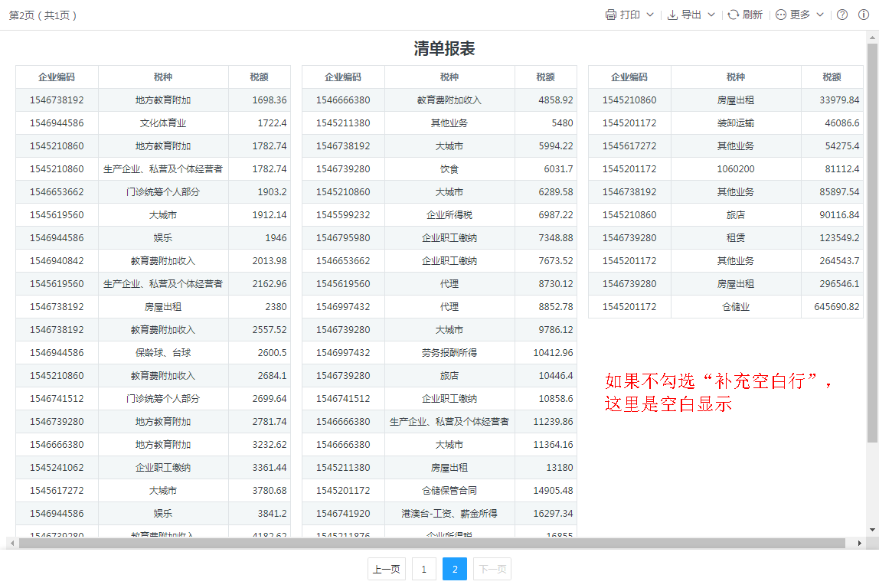Viewport: 879px width, 588px height.
Task: Click the horizontal scrollbar left arrow
Action: pos(11,543)
